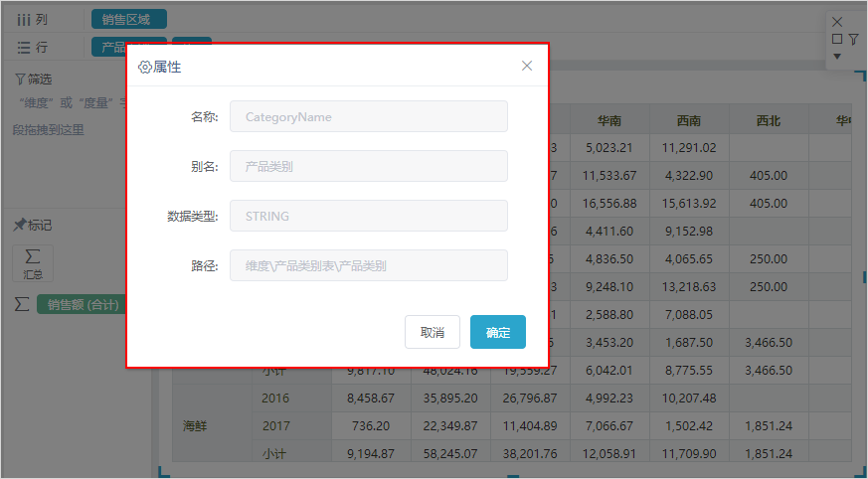Click the 路径 field with 维度\产品类别表\产品类别
The height and width of the screenshot is (479, 868).
click(369, 265)
